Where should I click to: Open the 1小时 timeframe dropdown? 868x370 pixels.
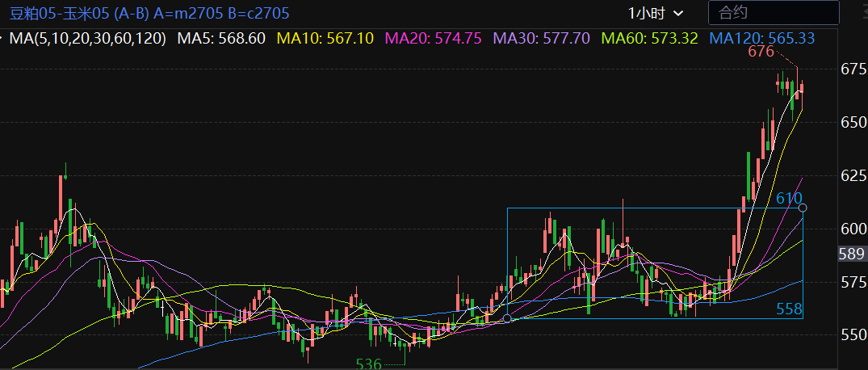pos(656,13)
